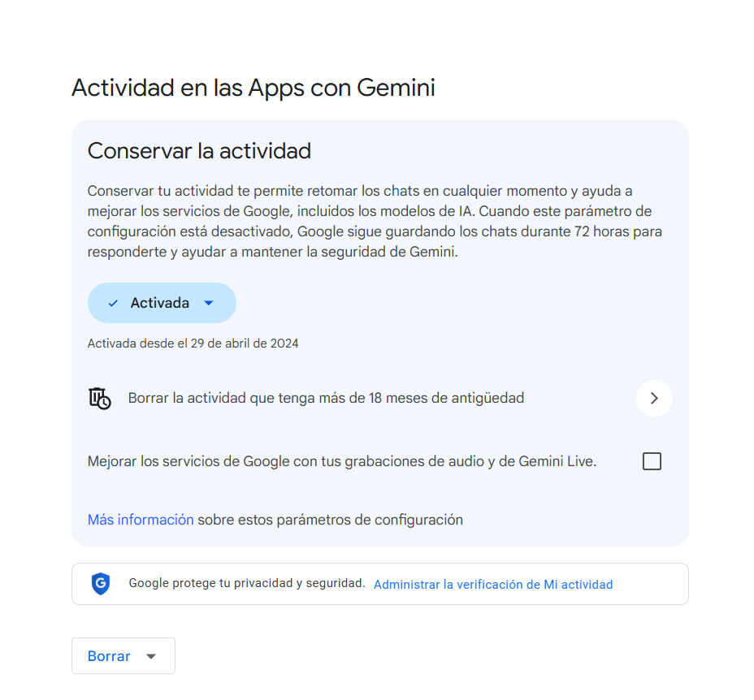This screenshot has height=700, width=754.
Task: Click the Borrar button text
Action: 109,656
